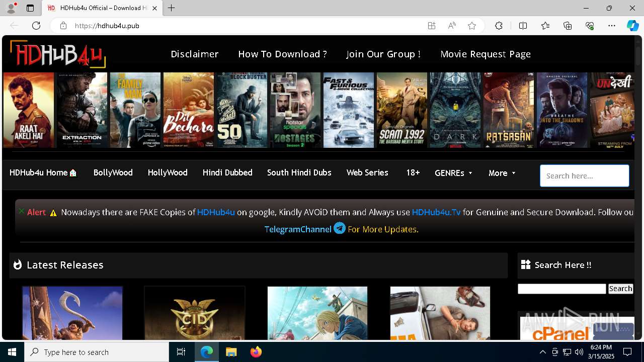Expand the More dropdown menu
644x362 pixels.
tap(502, 173)
